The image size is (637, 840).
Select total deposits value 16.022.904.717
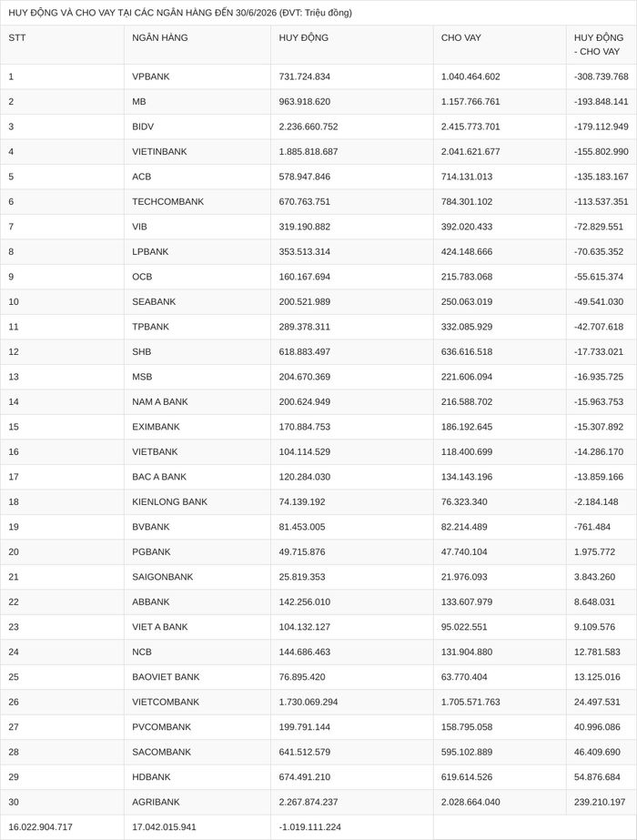pyautogui.click(x=40, y=827)
